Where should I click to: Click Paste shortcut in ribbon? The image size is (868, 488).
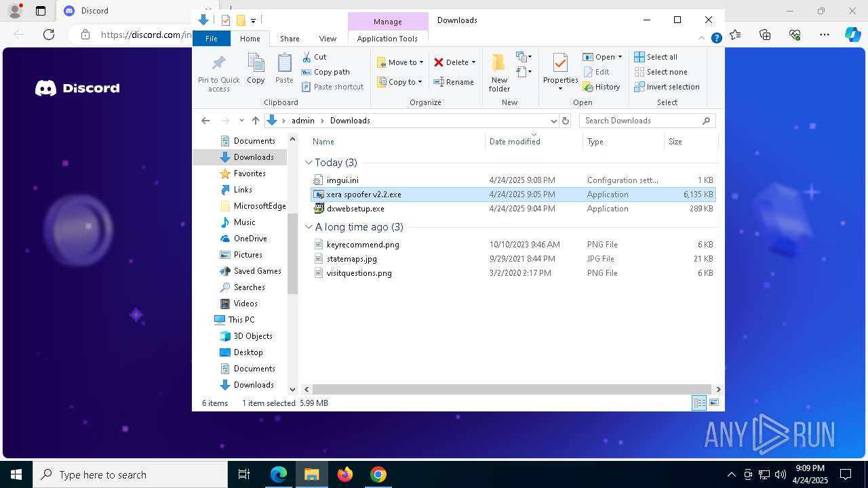(332, 87)
